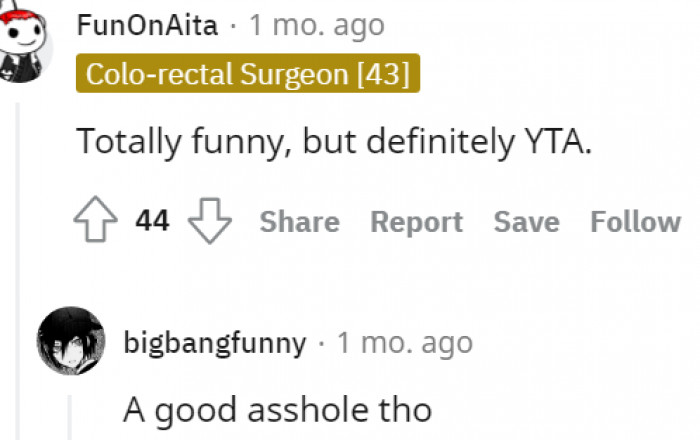Image resolution: width=700 pixels, height=440 pixels.
Task: Open bigbangfunny's anime avatar
Action: (x=70, y=344)
